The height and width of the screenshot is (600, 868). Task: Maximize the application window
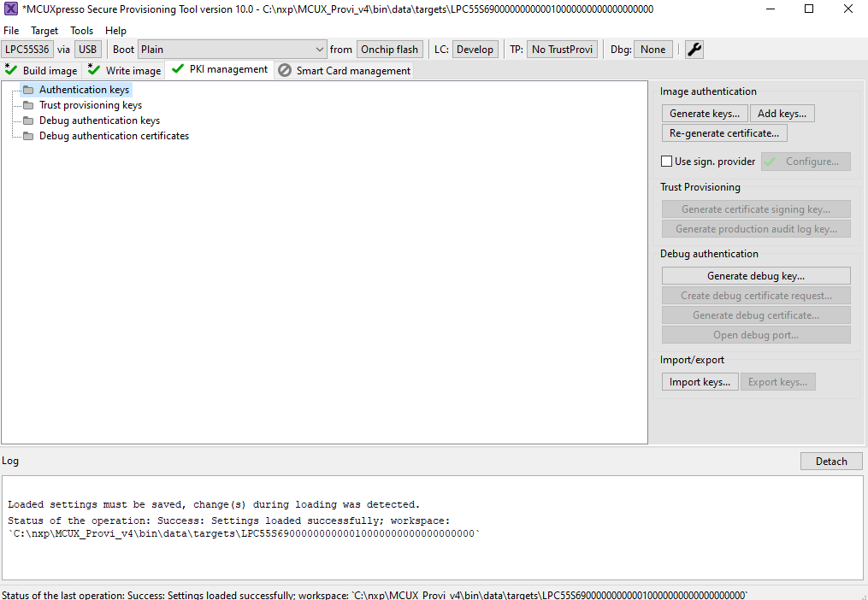(x=809, y=9)
